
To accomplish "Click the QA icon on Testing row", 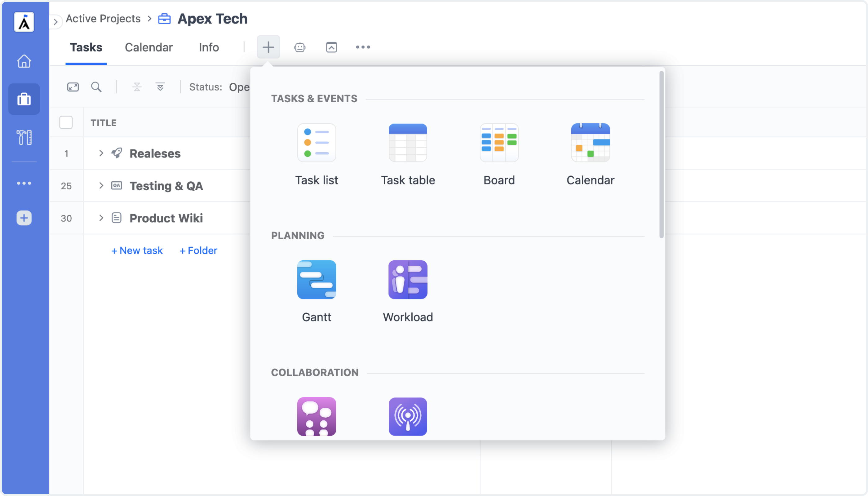I will 117,185.
